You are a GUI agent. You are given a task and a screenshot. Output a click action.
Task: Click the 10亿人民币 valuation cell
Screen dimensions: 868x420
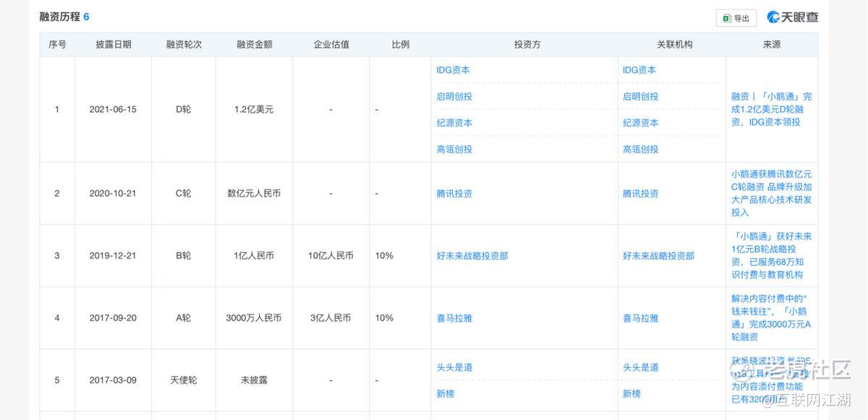331,256
